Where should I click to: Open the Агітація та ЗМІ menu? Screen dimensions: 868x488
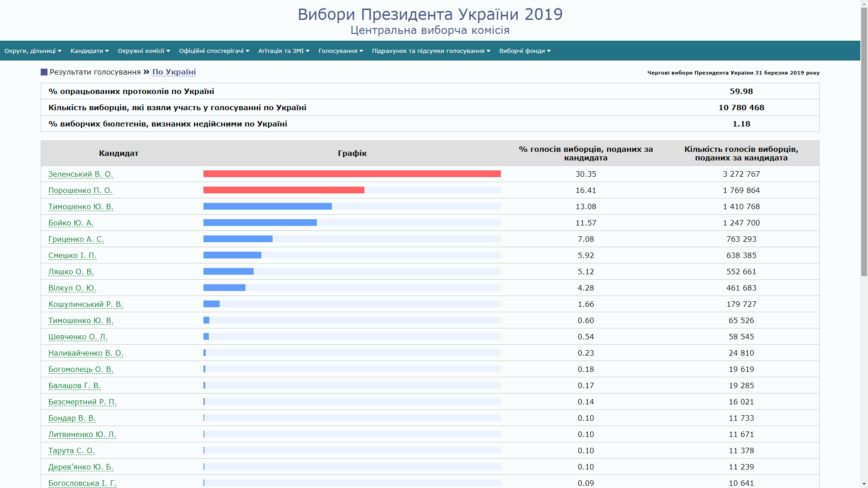point(284,51)
